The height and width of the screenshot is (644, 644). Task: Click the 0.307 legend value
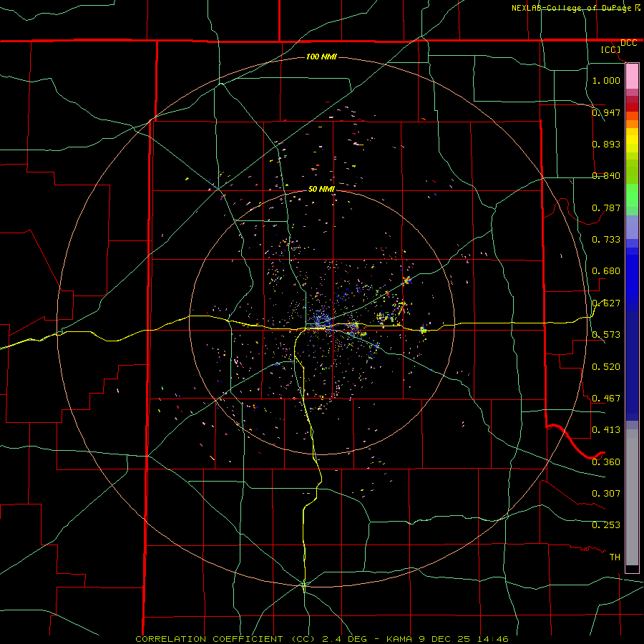(606, 493)
